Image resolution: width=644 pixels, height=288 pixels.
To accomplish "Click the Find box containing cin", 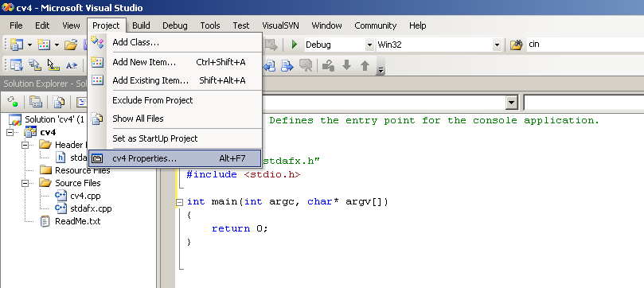I will point(585,45).
